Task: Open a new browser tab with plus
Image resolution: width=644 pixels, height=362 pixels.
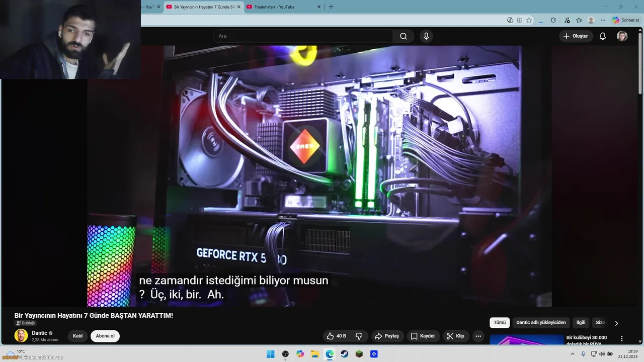Action: click(x=331, y=7)
